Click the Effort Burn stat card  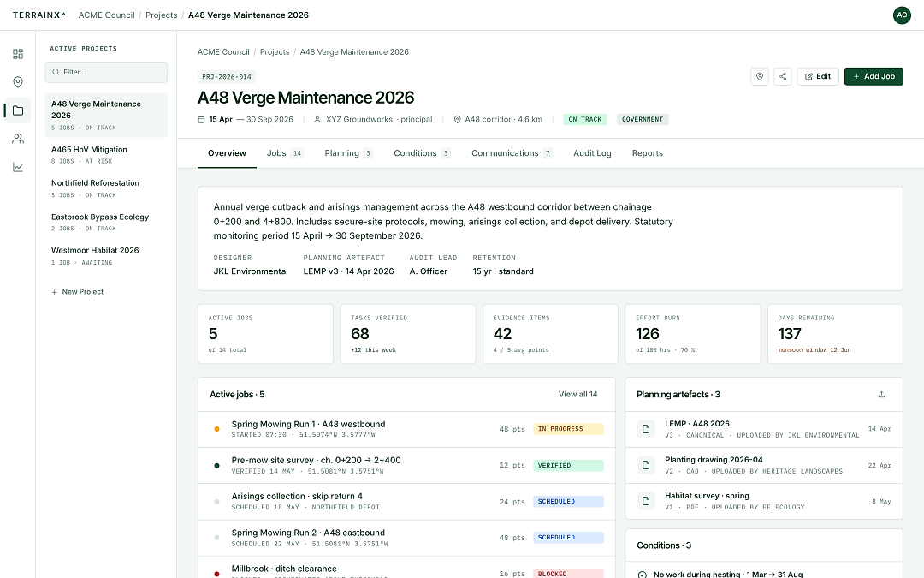click(x=692, y=334)
